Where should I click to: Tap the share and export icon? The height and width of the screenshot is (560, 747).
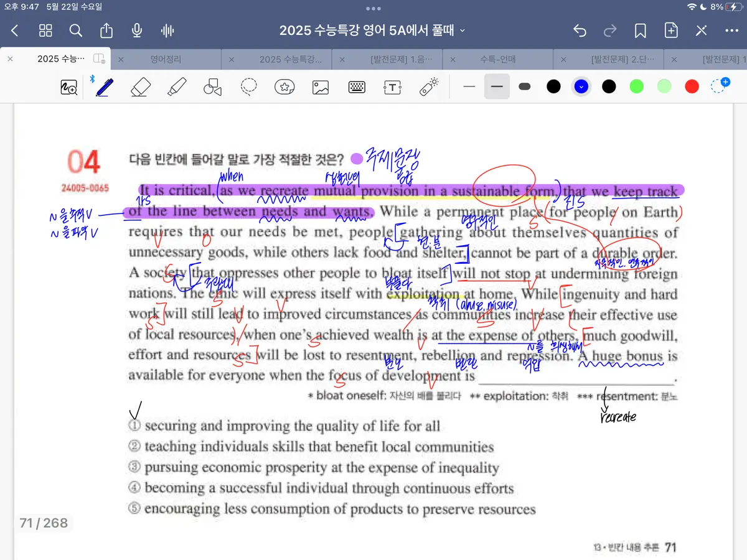(106, 30)
